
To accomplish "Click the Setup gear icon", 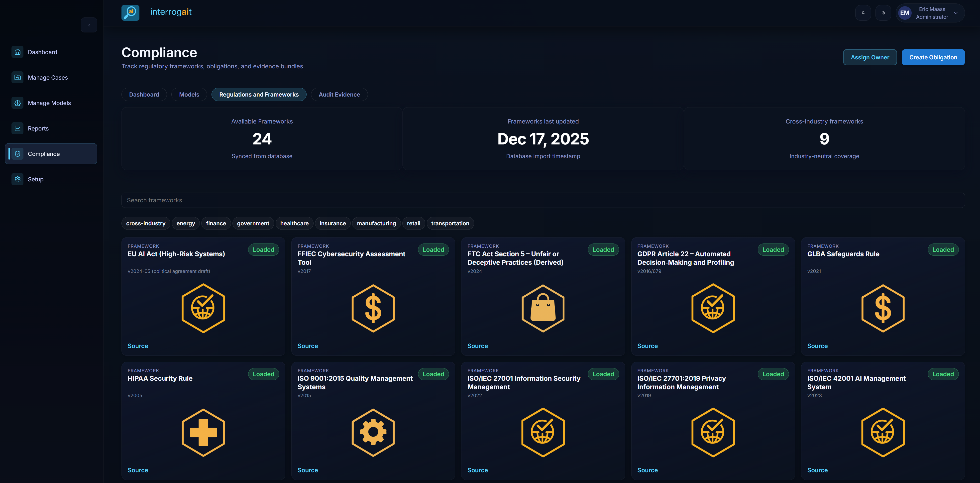I will pos(17,179).
